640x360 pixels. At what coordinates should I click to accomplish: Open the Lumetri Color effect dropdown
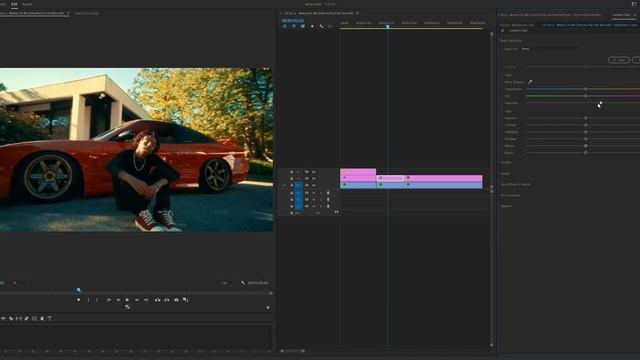[x=518, y=31]
